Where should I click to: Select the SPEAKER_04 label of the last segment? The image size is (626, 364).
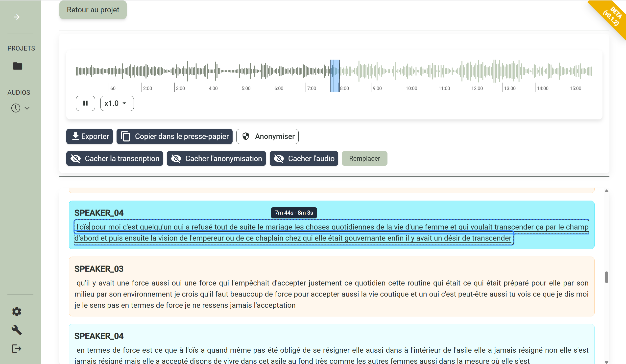(99, 336)
